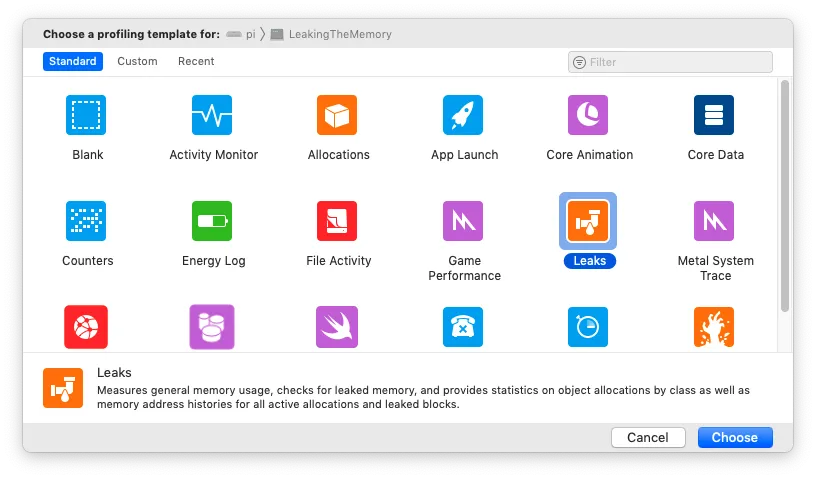This screenshot has height=479, width=816.
Task: Click the Core Data label text
Action: click(x=716, y=155)
